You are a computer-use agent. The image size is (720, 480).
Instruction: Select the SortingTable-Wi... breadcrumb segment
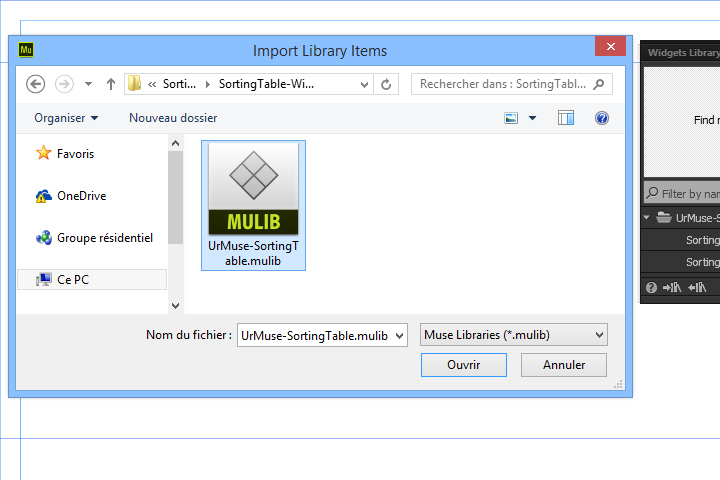click(266, 84)
